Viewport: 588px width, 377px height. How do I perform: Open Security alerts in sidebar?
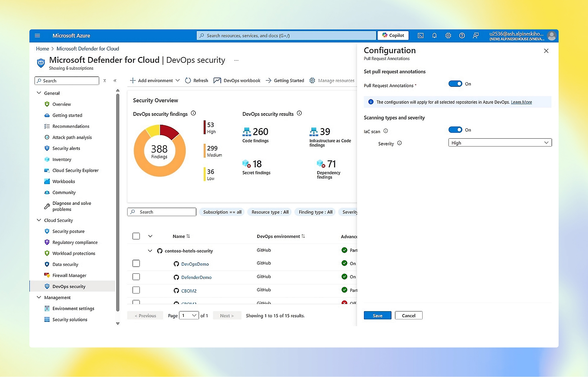pyautogui.click(x=66, y=148)
